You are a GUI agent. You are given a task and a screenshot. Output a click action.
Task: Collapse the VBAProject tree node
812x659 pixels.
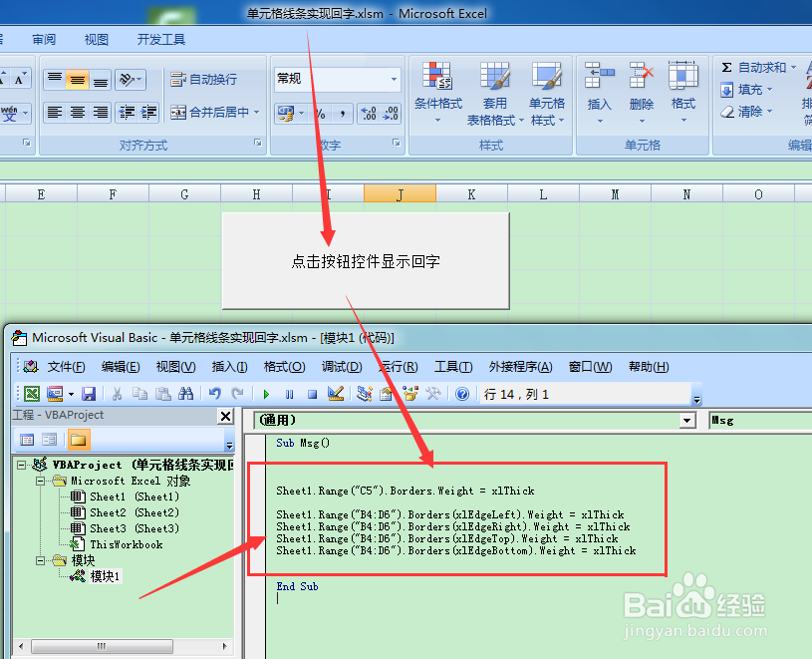(21, 465)
